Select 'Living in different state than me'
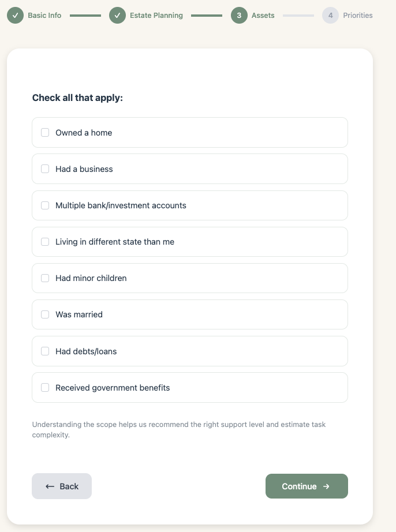The height and width of the screenshot is (532, 396). pyautogui.click(x=45, y=241)
